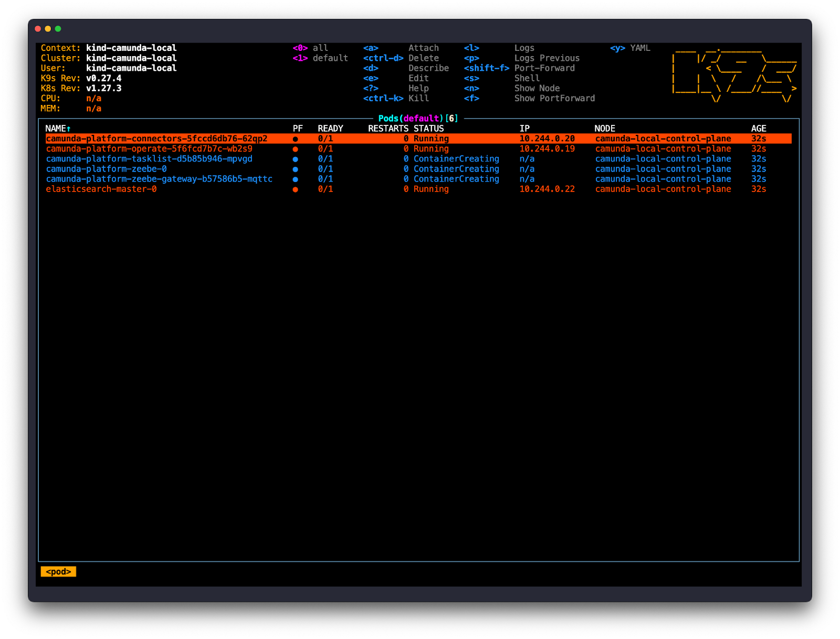Viewport: 840px width, 639px height.
Task: Click the <1> default namespace shortcut
Action: (x=320, y=58)
